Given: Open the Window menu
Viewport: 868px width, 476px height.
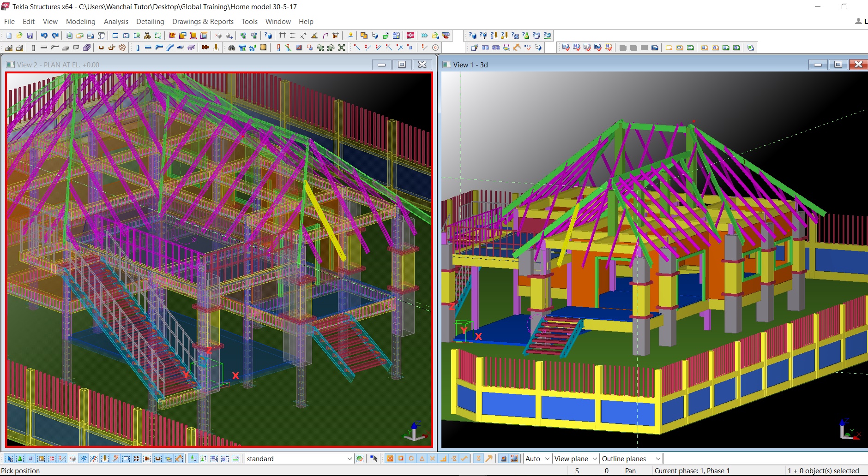Looking at the screenshot, I should [x=278, y=21].
